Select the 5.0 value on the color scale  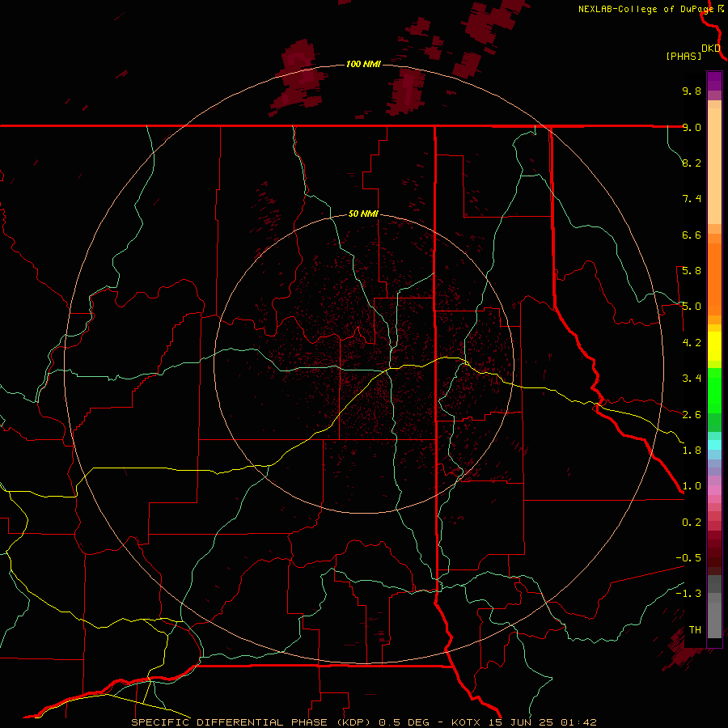click(x=692, y=307)
